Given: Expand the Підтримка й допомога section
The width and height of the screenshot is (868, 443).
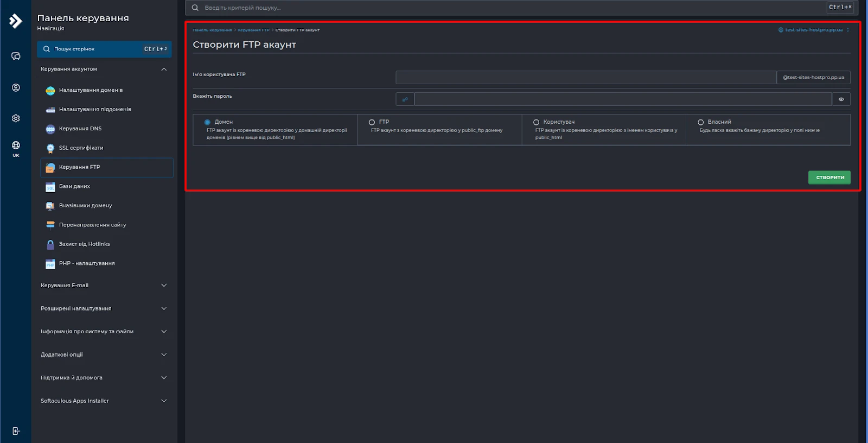Looking at the screenshot, I should pos(164,377).
